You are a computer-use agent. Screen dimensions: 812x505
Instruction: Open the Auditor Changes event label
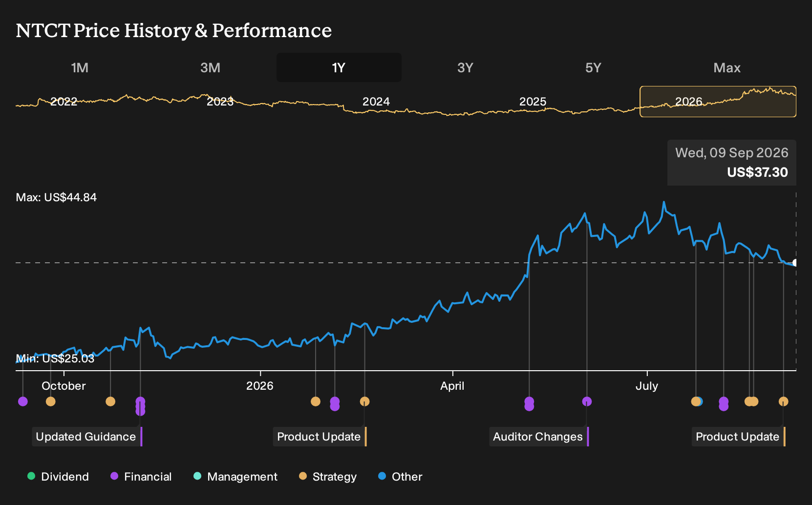538,437
